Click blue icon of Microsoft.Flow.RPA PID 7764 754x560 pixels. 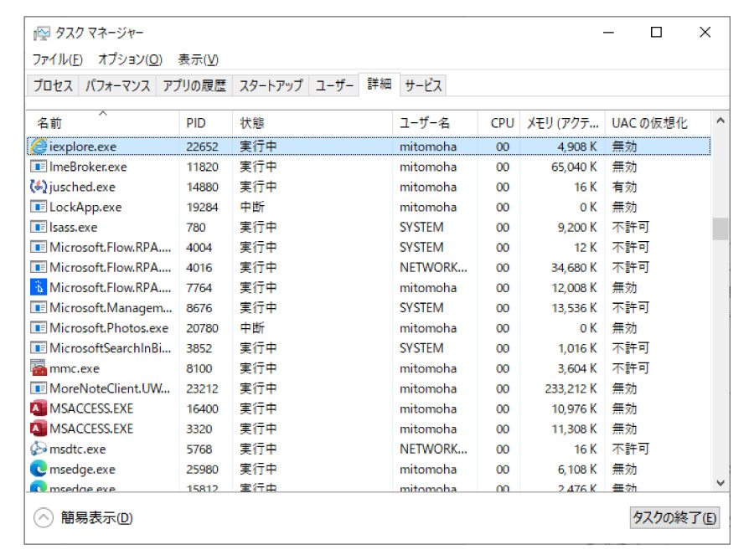(39, 287)
